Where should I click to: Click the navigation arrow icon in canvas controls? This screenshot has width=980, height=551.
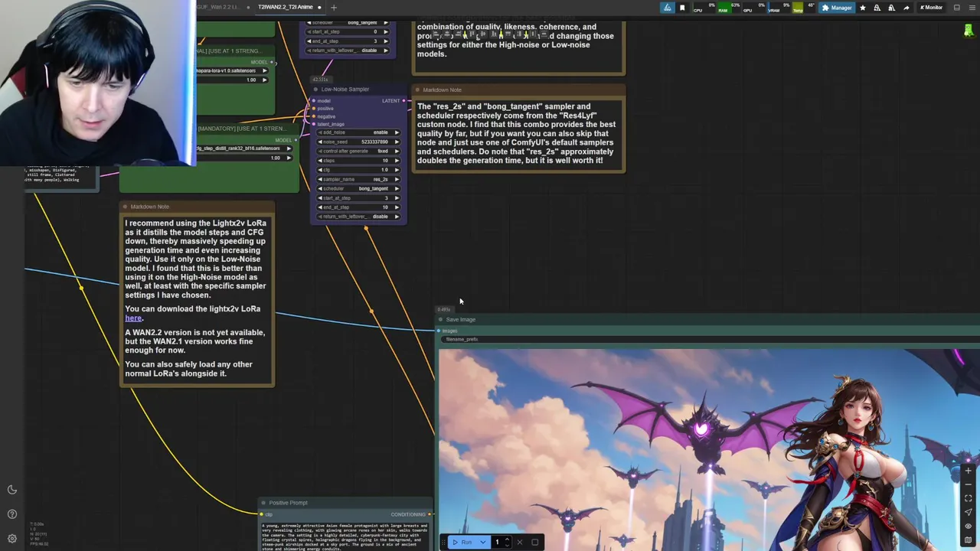(968, 512)
